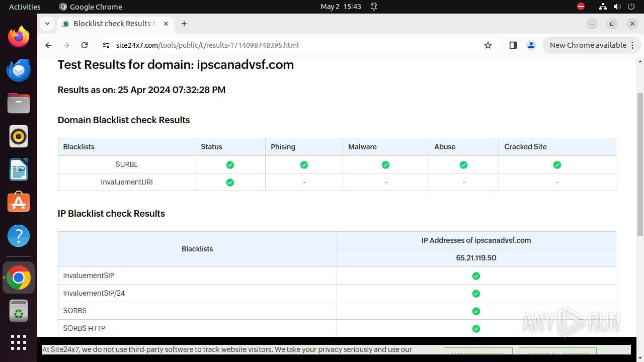Open Firefox from the dock

[x=19, y=37]
